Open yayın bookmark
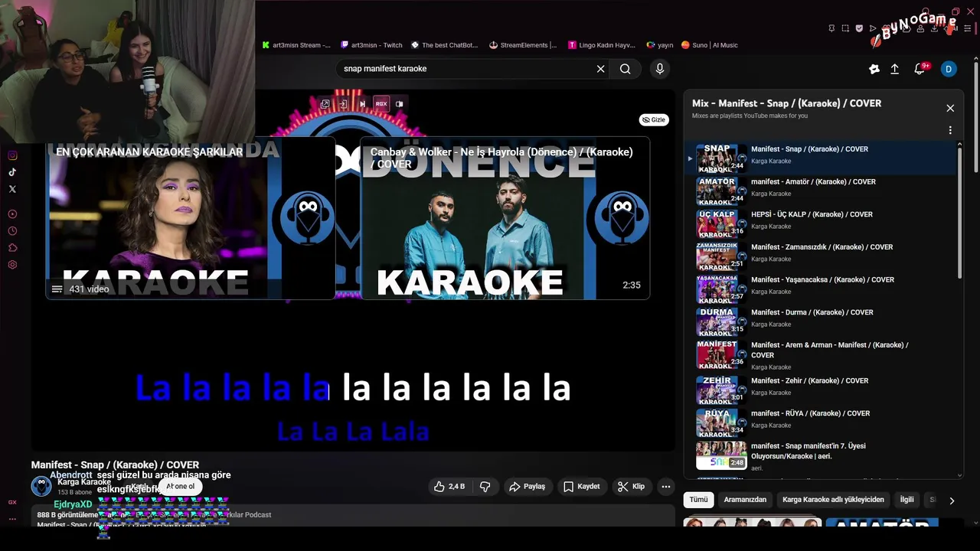 click(660, 45)
